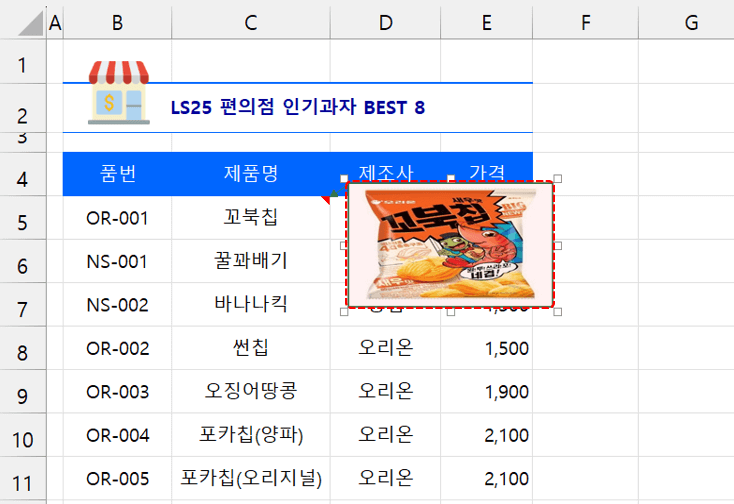Click the 포카칩(양파) cell
The width and height of the screenshot is (734, 504).
point(250,436)
